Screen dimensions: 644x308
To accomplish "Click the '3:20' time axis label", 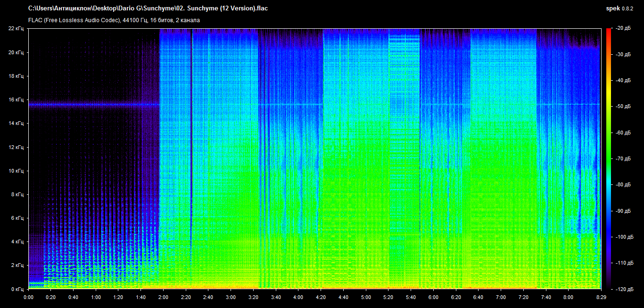I will point(253,298).
